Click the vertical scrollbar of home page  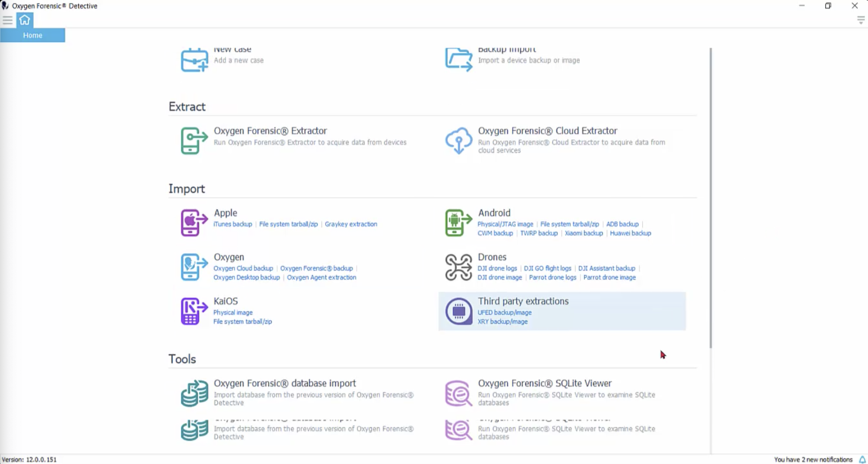pos(711,198)
